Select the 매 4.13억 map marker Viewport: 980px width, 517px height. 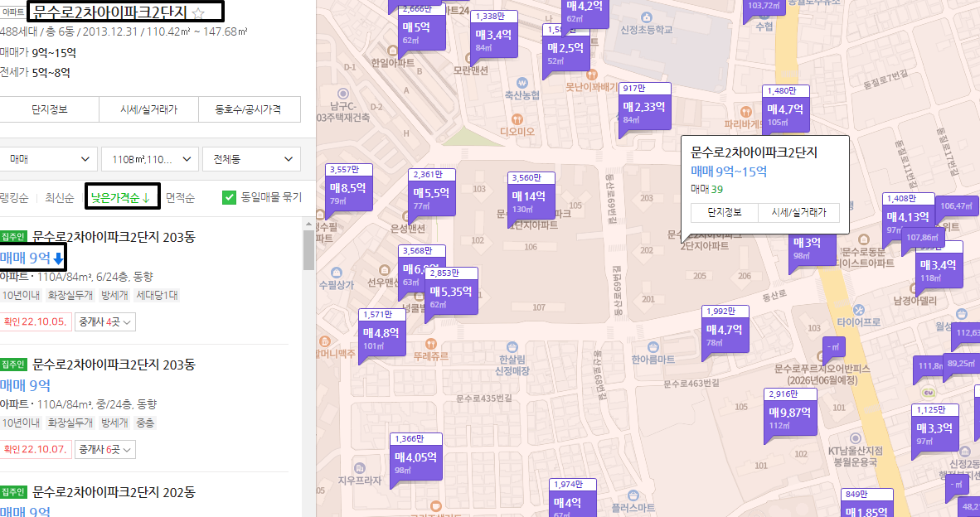908,218
